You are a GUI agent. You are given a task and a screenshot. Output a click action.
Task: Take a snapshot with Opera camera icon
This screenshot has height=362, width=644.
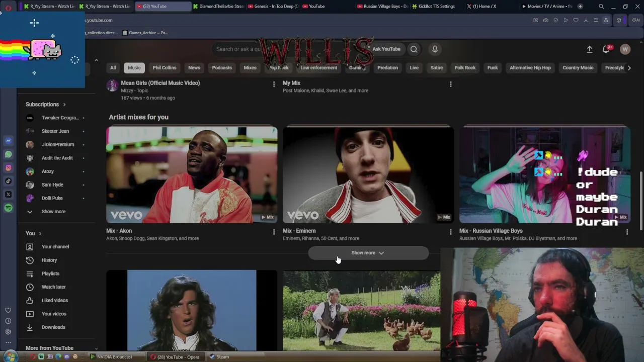tap(546, 20)
